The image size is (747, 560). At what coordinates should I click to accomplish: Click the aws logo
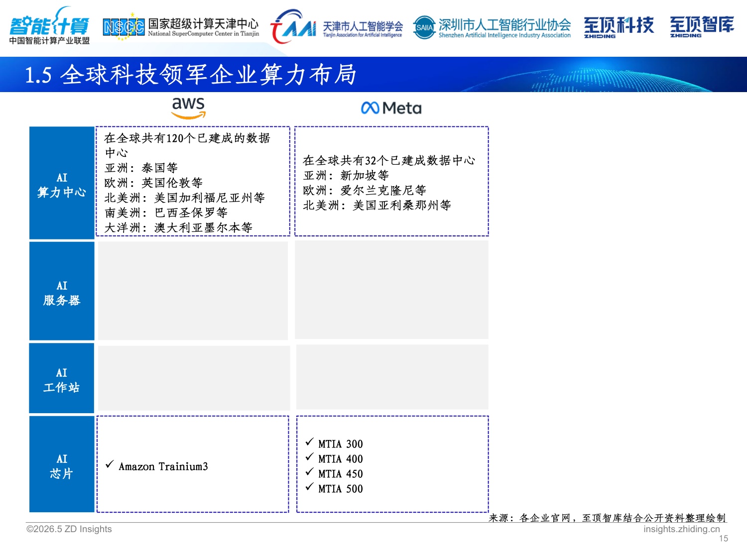coord(188,108)
